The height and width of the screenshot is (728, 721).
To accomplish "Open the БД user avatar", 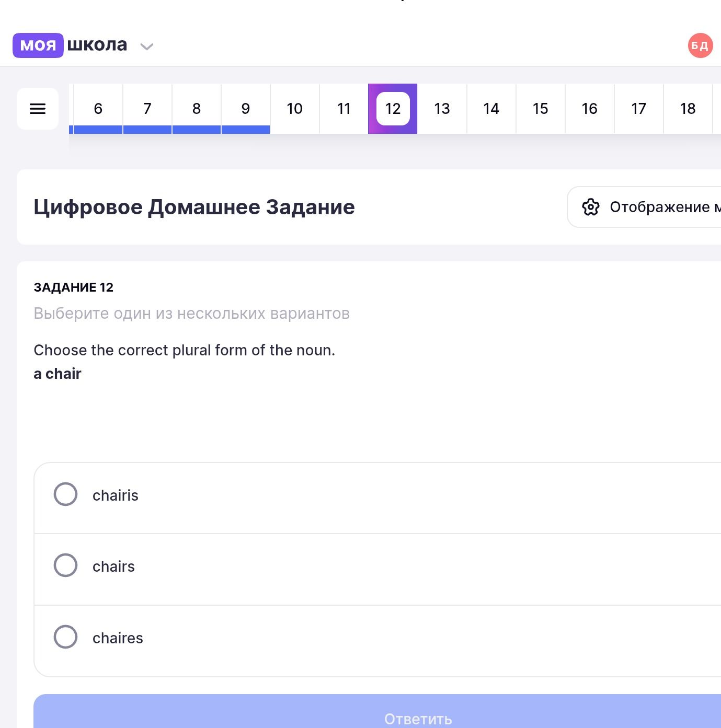I will pyautogui.click(x=700, y=45).
